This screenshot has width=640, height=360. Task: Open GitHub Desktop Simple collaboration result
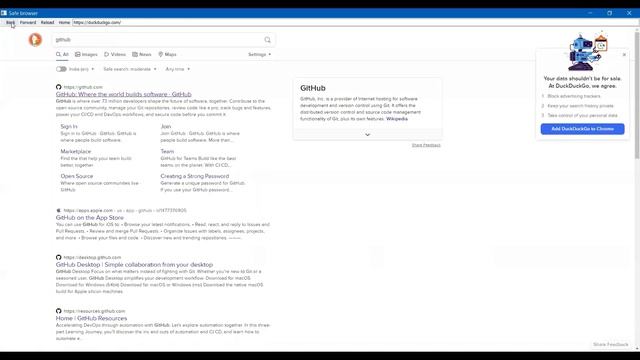click(134, 264)
